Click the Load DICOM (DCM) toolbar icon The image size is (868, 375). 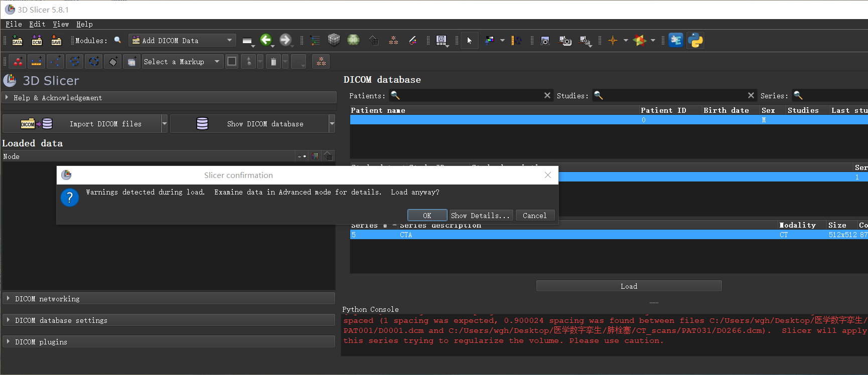[37, 41]
